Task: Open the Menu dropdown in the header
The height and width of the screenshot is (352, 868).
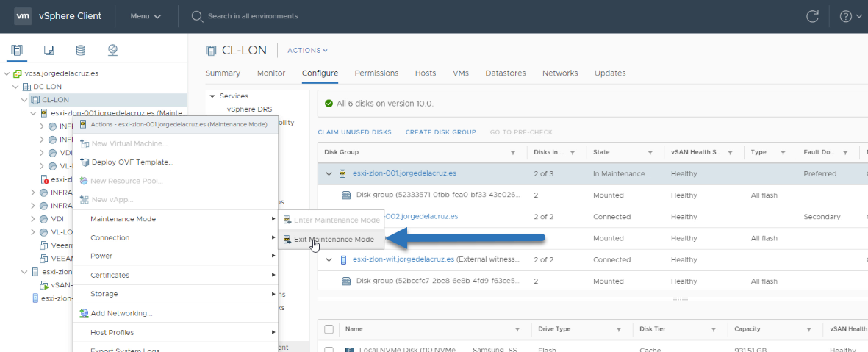Action: pos(146,16)
